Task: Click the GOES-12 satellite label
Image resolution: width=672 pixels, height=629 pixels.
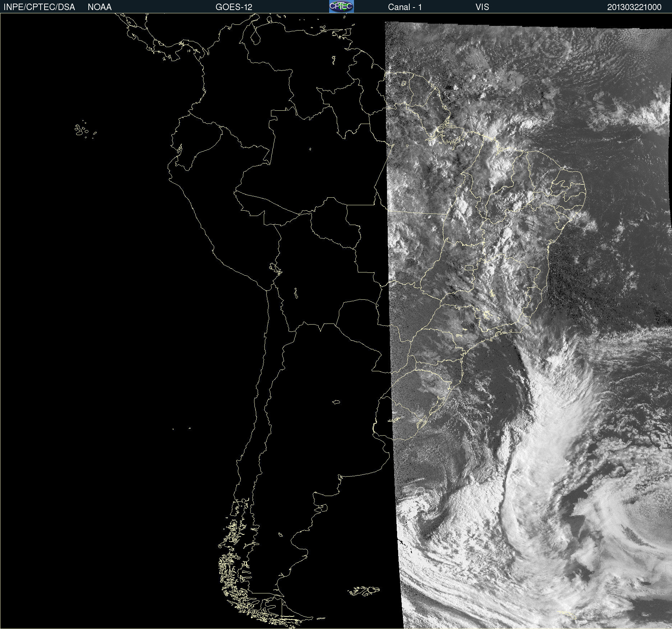Action: (234, 7)
